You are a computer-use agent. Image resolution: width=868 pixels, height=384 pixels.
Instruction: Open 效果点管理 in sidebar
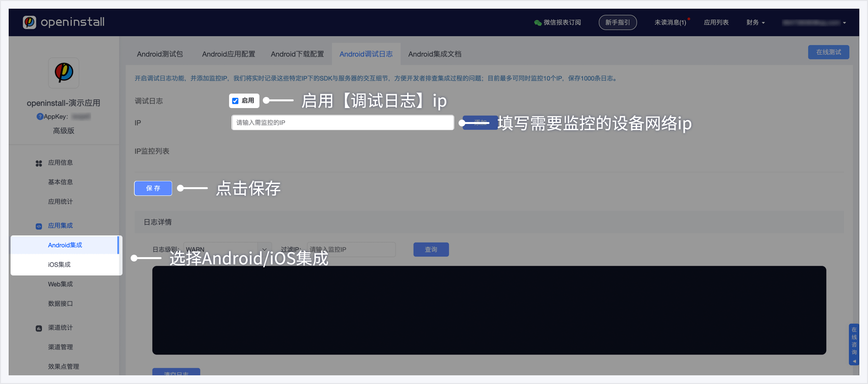point(64,367)
